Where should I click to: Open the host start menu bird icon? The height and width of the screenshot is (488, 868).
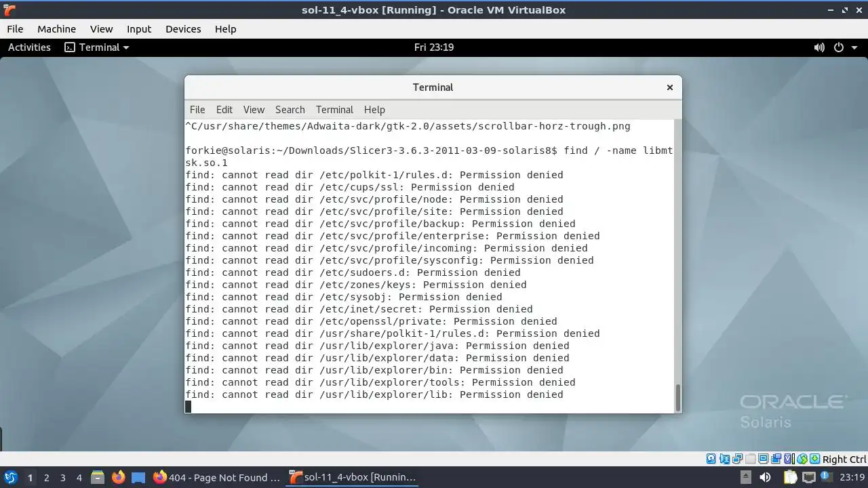[x=11, y=477]
